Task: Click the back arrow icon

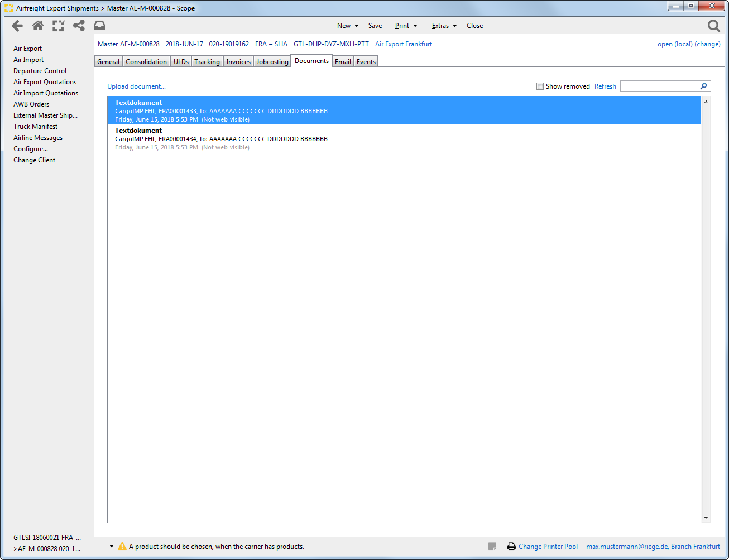Action: (x=17, y=26)
